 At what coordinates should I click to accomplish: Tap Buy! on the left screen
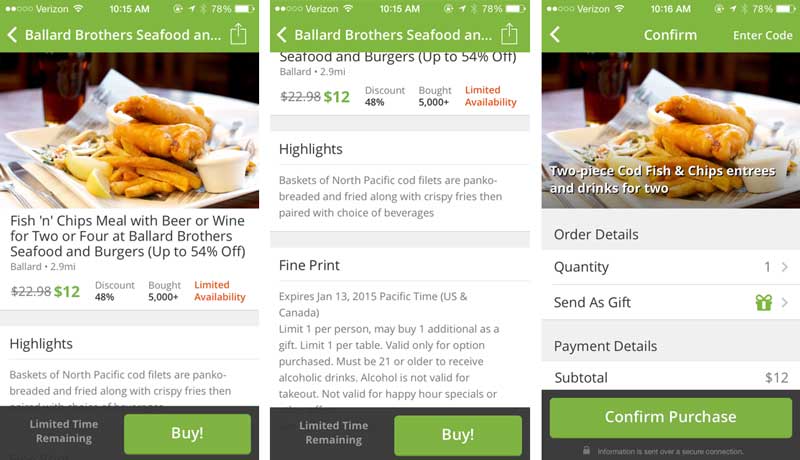coord(187,433)
